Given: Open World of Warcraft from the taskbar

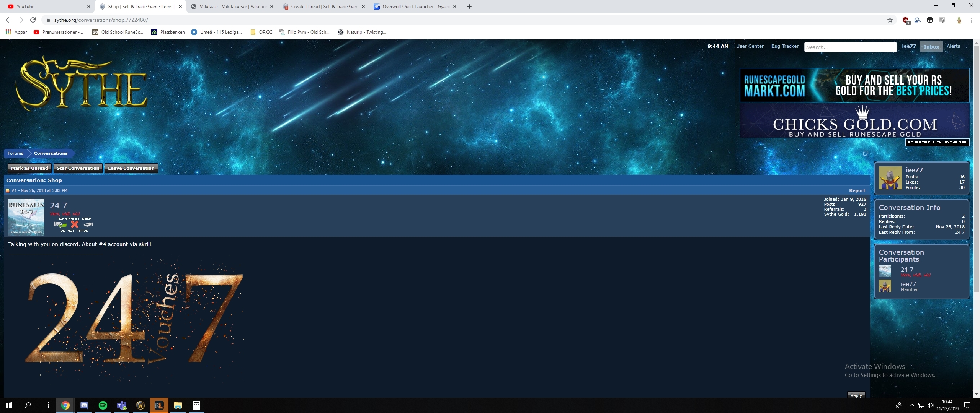Looking at the screenshot, I should coord(140,405).
